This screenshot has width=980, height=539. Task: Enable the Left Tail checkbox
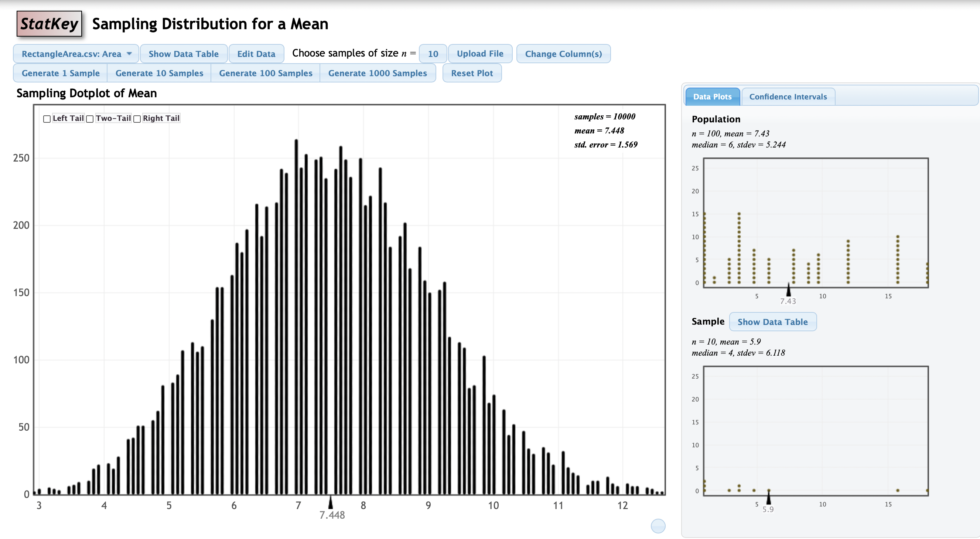pyautogui.click(x=47, y=119)
